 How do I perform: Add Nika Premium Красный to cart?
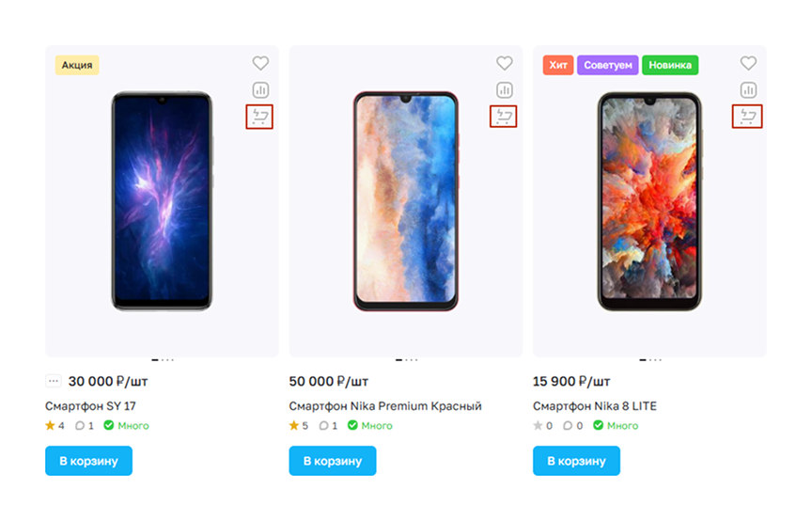[x=333, y=461]
